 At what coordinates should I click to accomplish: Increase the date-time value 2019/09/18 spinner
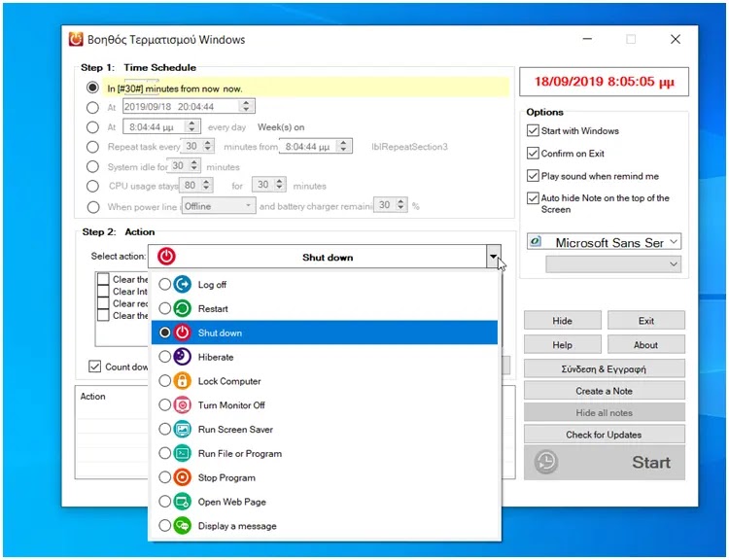click(247, 103)
